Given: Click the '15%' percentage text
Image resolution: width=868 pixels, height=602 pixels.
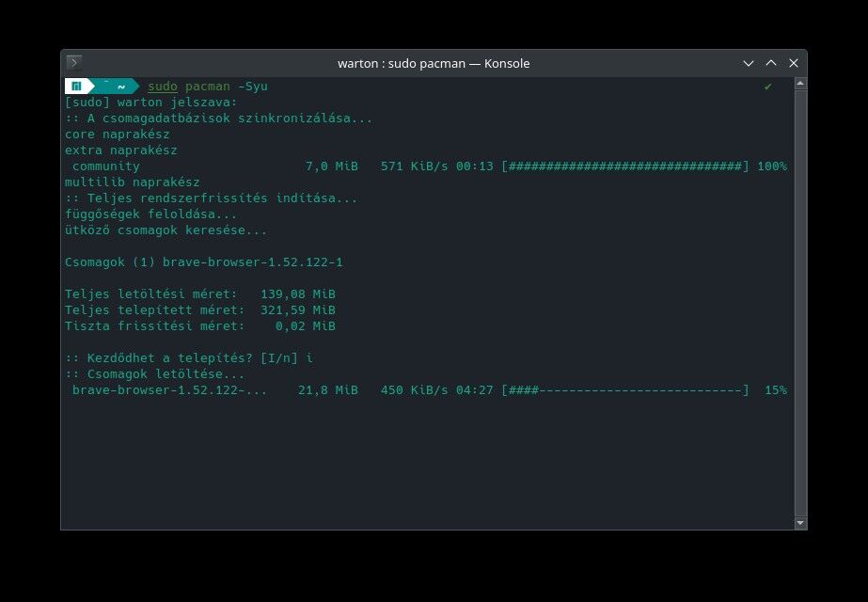Looking at the screenshot, I should tap(776, 390).
